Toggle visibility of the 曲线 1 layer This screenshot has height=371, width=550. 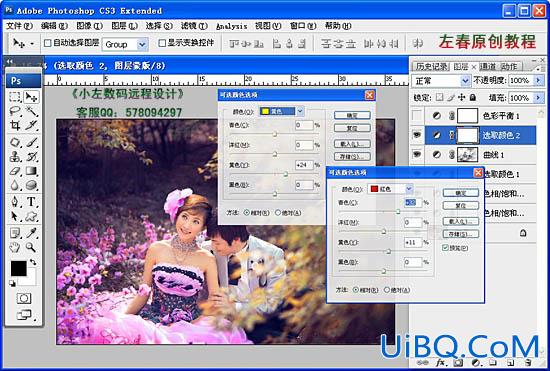pyautogui.click(x=417, y=154)
